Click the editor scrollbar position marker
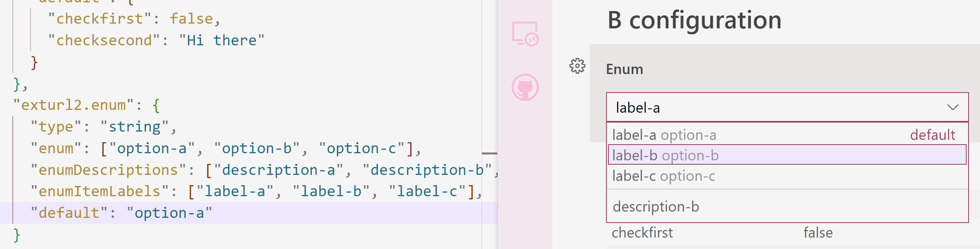 point(489,153)
